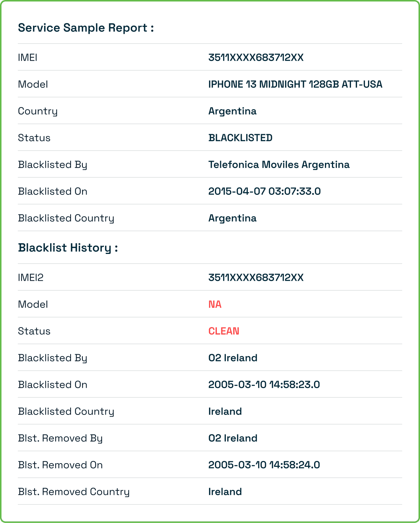Click Ireland value beside Blst. Removed Country
The image size is (420, 523).
(225, 492)
